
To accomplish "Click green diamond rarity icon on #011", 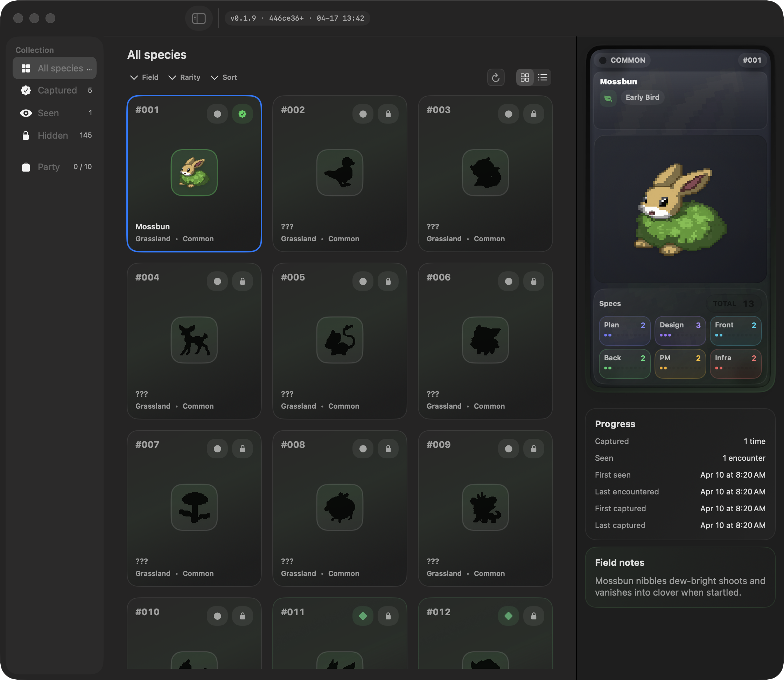I will point(363,616).
